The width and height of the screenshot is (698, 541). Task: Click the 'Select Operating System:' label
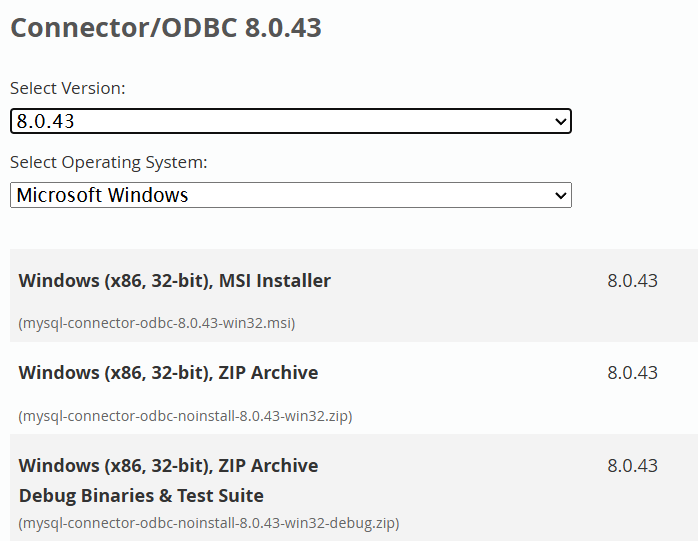(x=109, y=162)
